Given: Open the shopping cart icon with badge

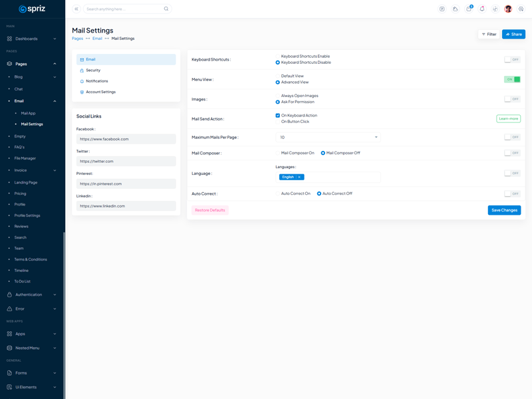Looking at the screenshot, I should point(469,9).
